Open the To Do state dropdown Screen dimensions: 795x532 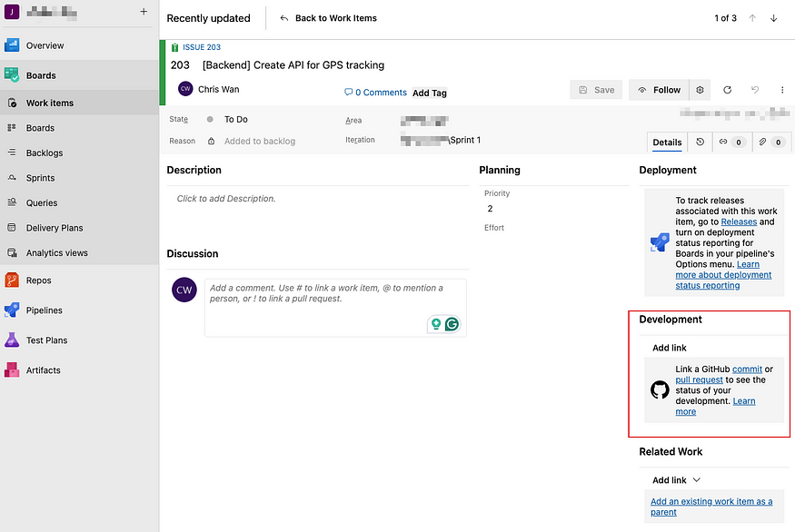[236, 119]
